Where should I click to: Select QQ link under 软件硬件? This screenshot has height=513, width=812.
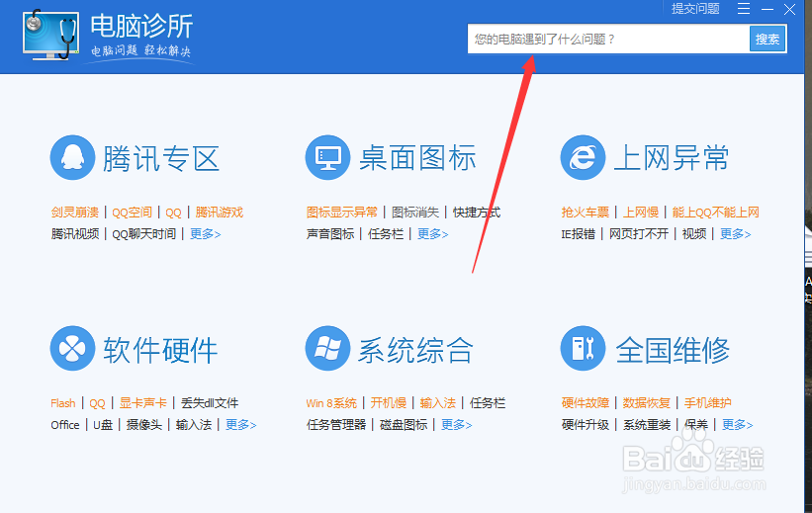click(x=97, y=403)
